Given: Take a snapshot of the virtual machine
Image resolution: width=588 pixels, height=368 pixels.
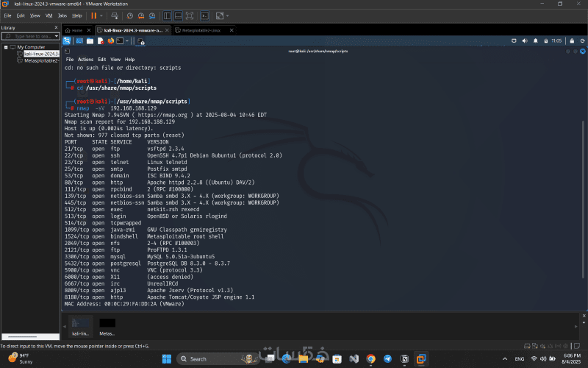Looking at the screenshot, I should (x=130, y=15).
